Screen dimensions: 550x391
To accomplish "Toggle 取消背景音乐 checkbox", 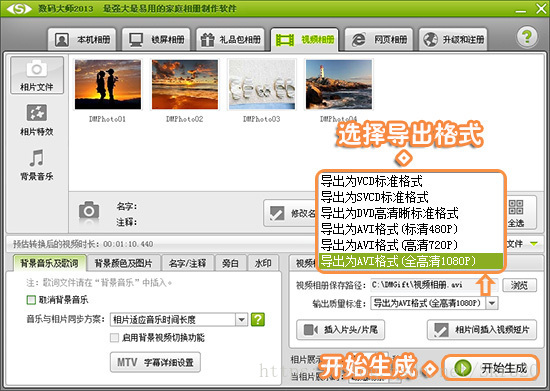I will pyautogui.click(x=31, y=300).
